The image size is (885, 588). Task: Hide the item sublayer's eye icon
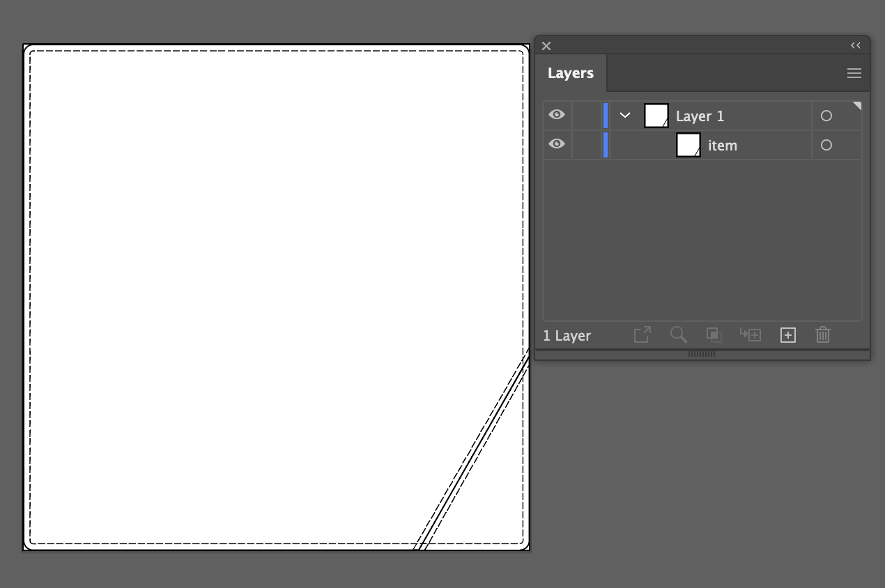pos(557,144)
